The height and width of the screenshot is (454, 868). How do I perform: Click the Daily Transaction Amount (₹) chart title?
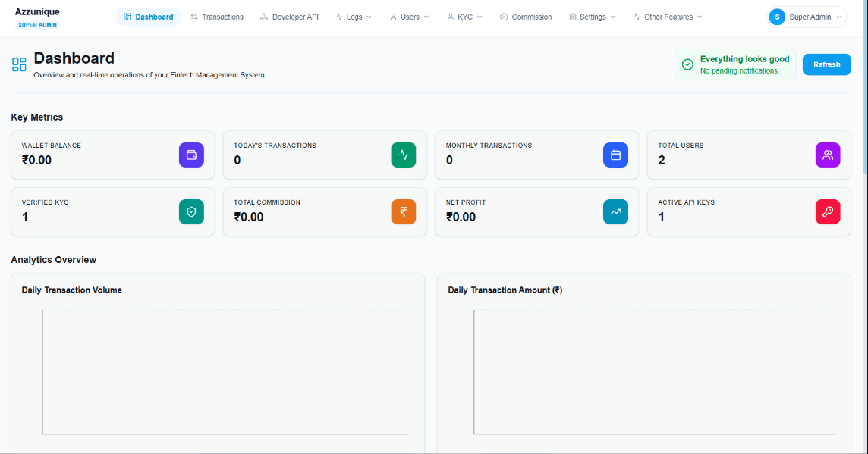pyautogui.click(x=505, y=290)
